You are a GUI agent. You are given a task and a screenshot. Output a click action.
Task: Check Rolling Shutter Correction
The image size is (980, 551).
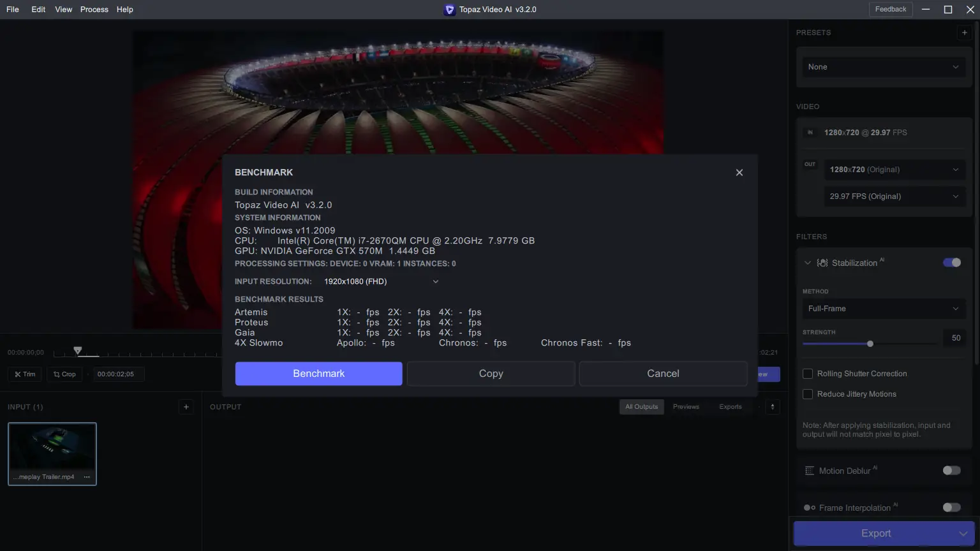point(808,374)
